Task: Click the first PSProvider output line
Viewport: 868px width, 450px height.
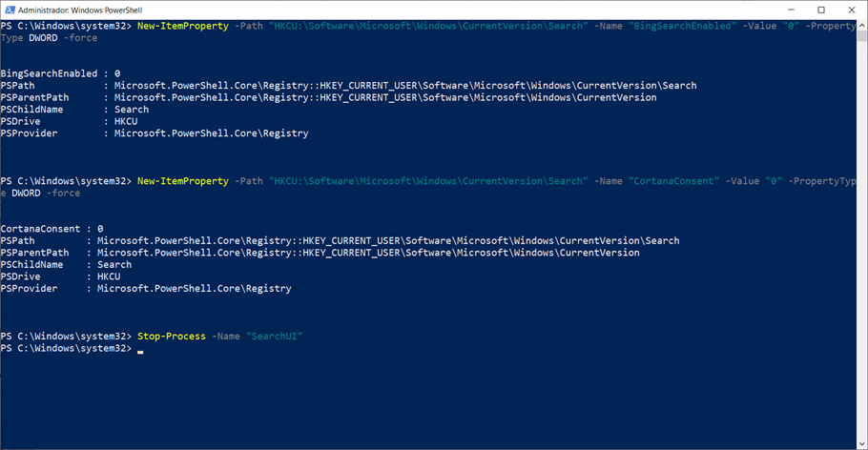Action: coord(155,133)
